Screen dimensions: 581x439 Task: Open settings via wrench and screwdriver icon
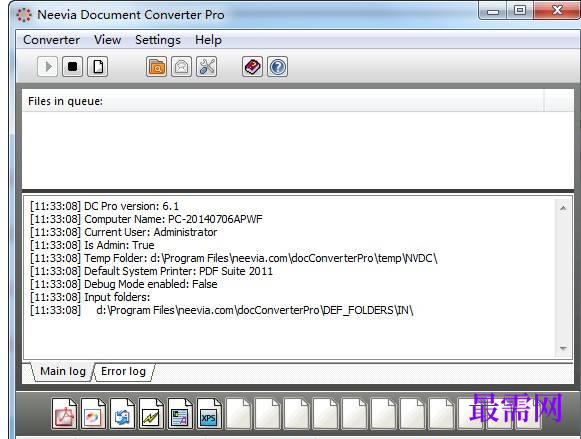click(x=206, y=67)
